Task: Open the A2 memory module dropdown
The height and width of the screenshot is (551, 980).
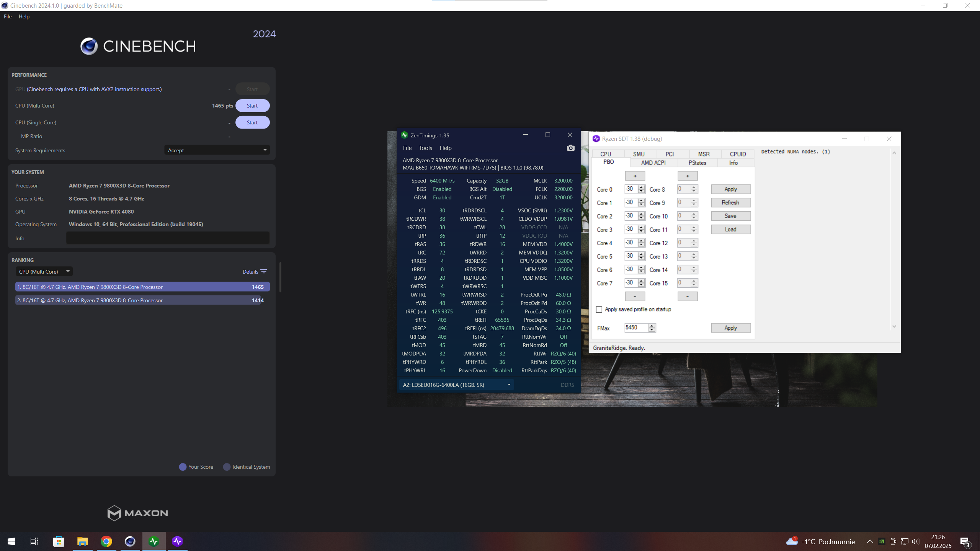Action: point(456,385)
